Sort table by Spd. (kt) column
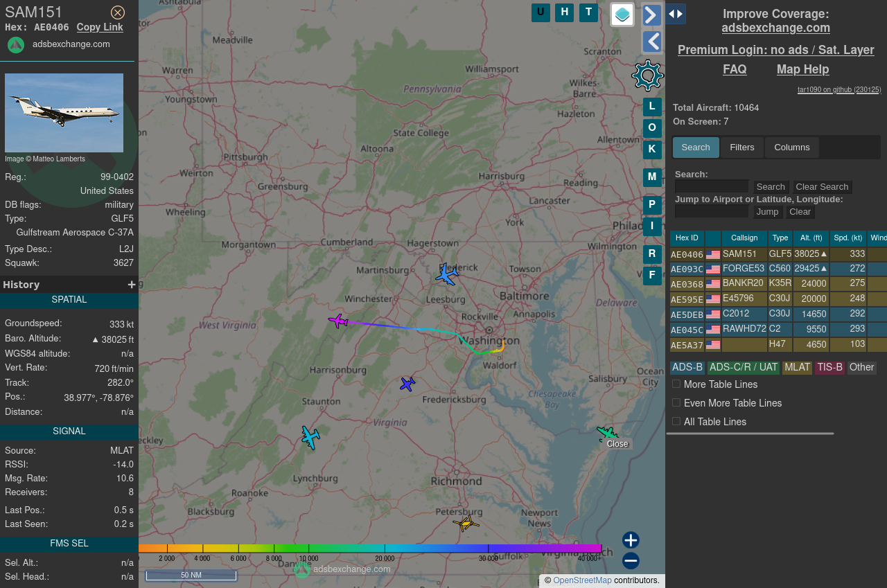Viewport: 887px width, 588px height. coord(848,238)
